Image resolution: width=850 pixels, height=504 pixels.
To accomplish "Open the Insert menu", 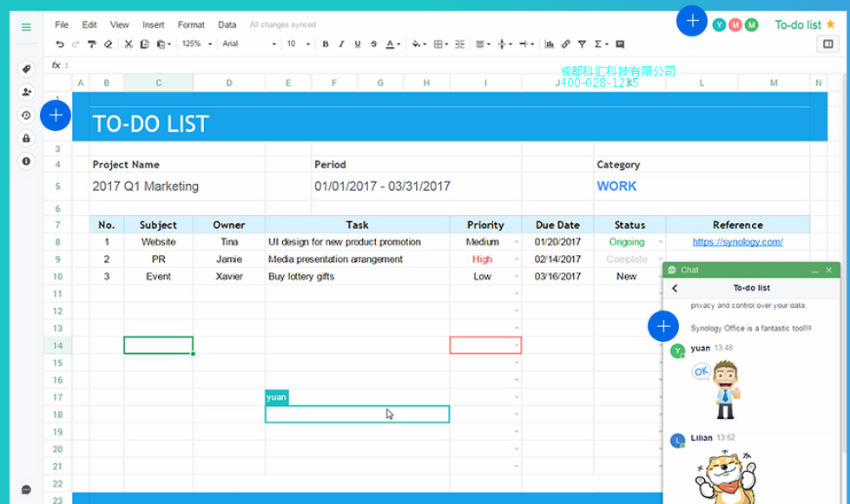I will (154, 25).
